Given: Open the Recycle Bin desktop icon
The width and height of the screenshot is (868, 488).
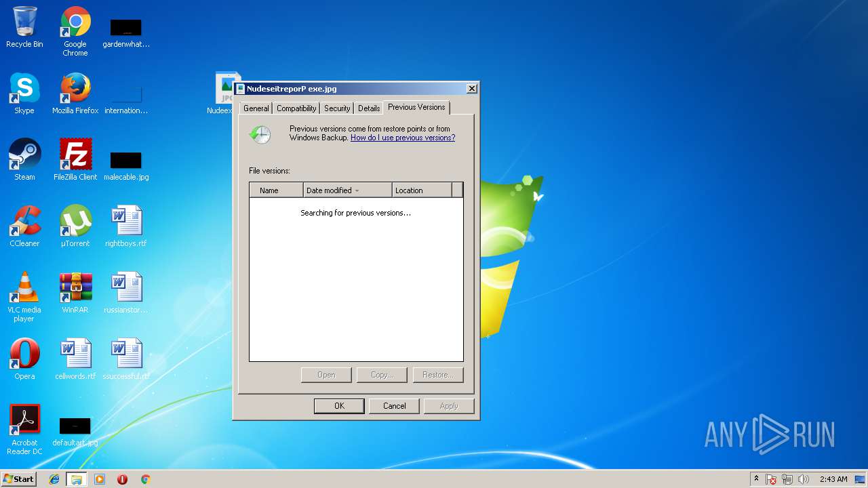Looking at the screenshot, I should point(24,27).
